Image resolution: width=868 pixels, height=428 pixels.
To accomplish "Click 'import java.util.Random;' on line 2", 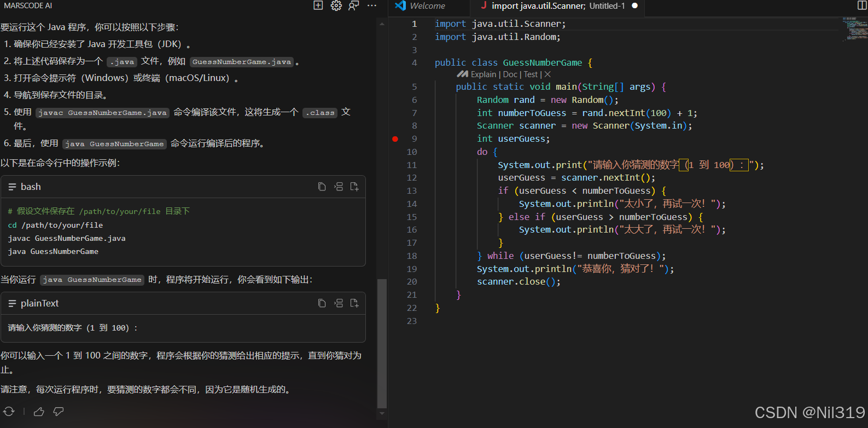I will (498, 37).
